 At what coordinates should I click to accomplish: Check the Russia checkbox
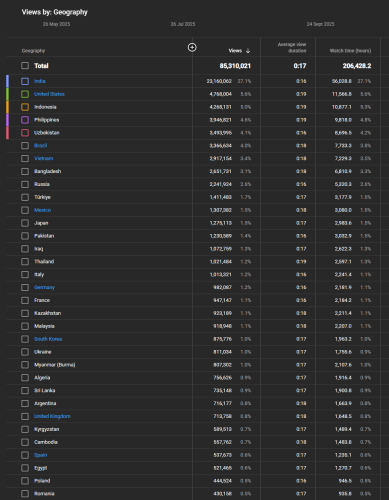[x=25, y=184]
